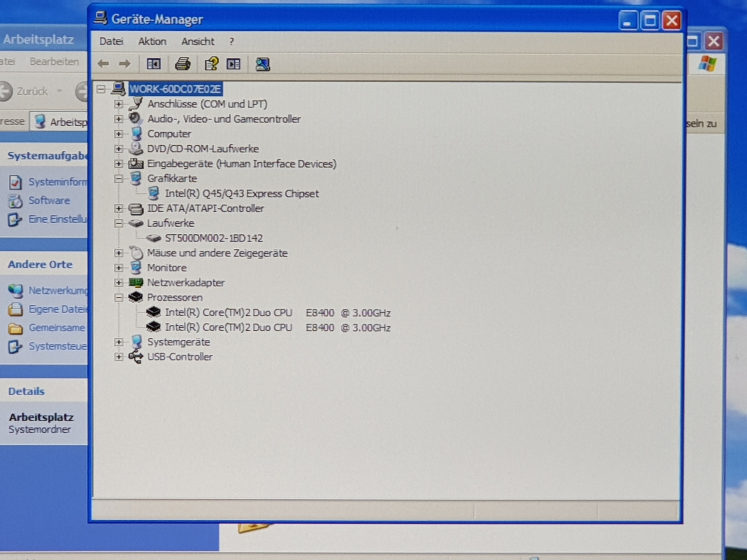
Task: Collapse the Prozessoren node
Action: [119, 298]
